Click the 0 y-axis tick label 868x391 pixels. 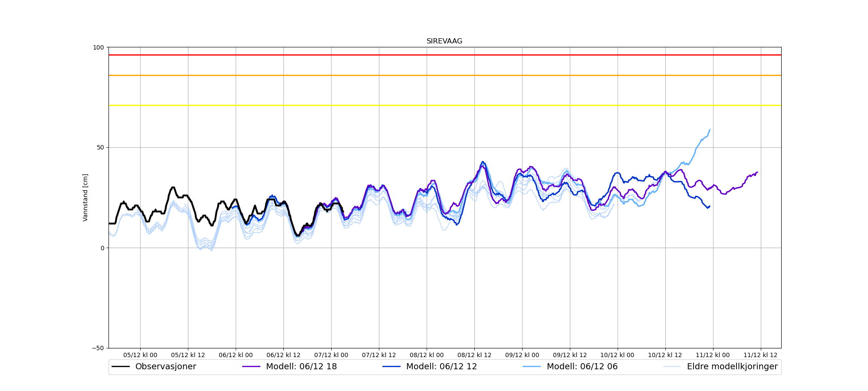click(x=102, y=248)
